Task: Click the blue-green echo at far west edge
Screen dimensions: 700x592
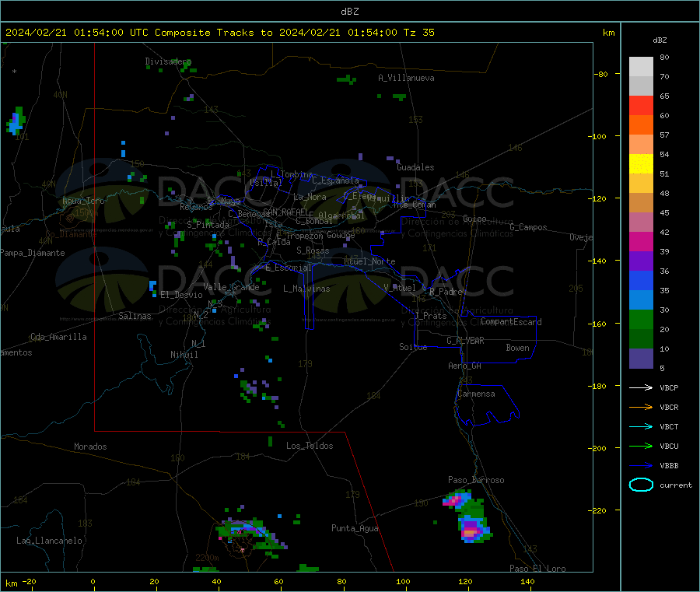Action: 16,121
